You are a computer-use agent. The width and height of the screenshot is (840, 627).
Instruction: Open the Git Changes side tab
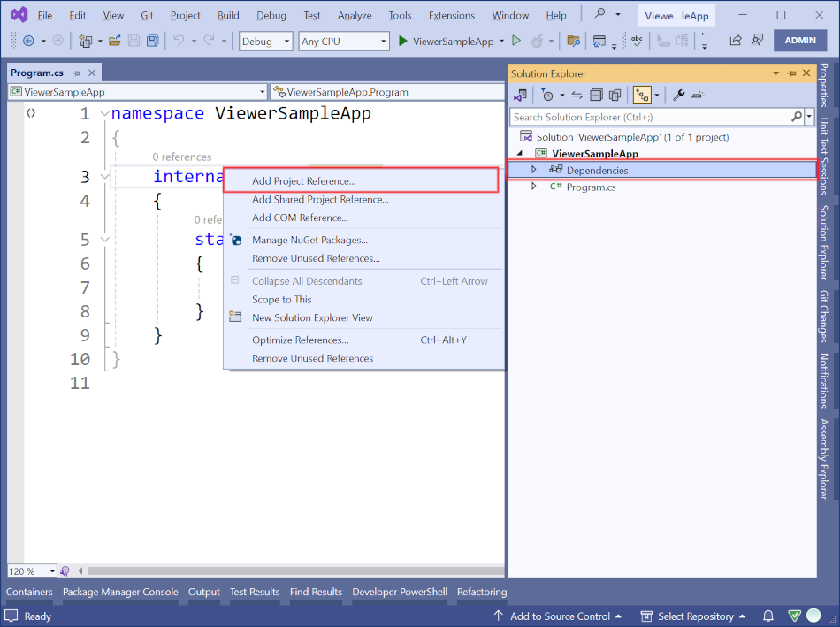coord(824,317)
